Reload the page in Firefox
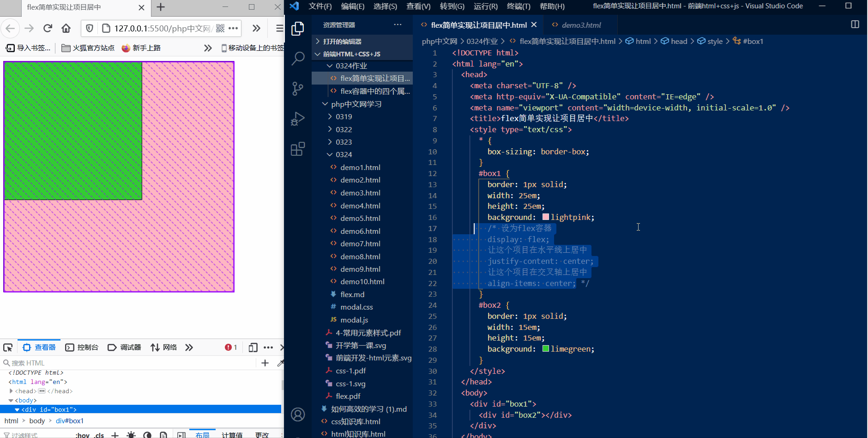 click(x=48, y=28)
